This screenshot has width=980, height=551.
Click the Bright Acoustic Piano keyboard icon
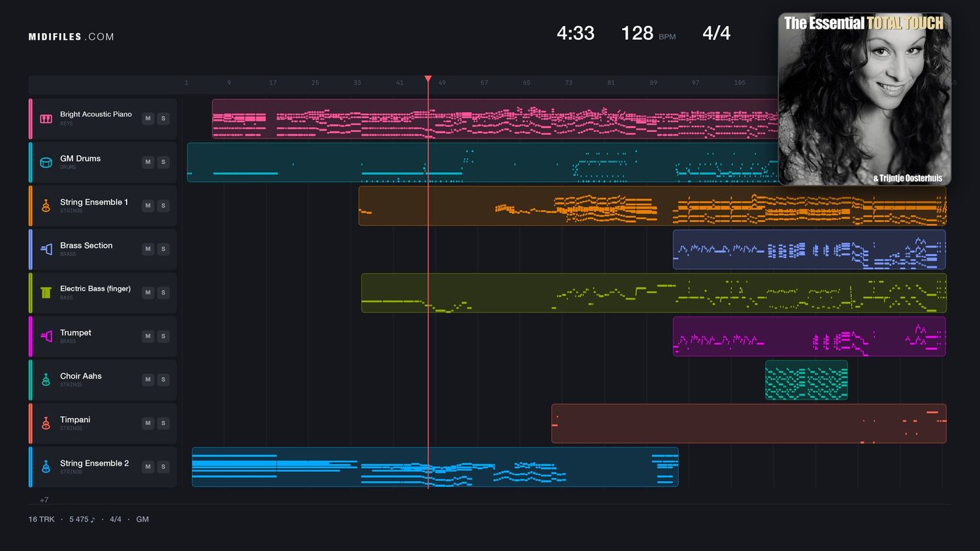(46, 119)
